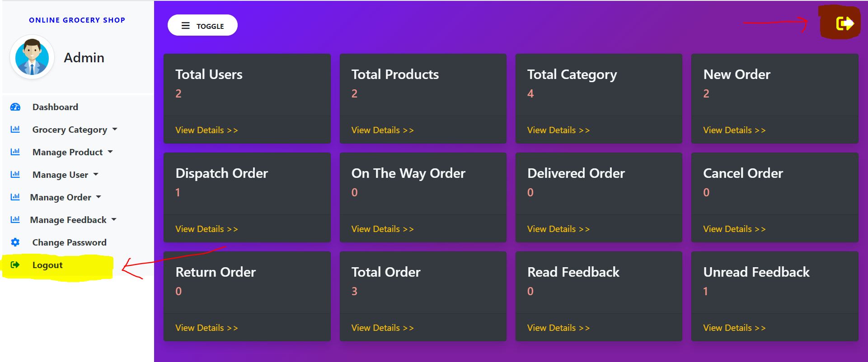Viewport: 868px width, 362px height.
Task: Click the Manage Order chart icon
Action: (x=15, y=197)
